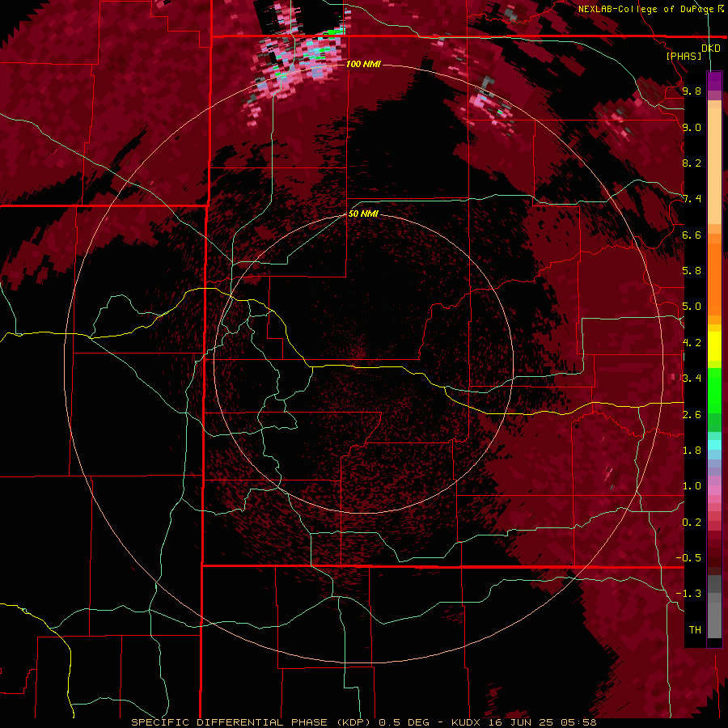Click the -1.3 scale value

pyautogui.click(x=688, y=594)
